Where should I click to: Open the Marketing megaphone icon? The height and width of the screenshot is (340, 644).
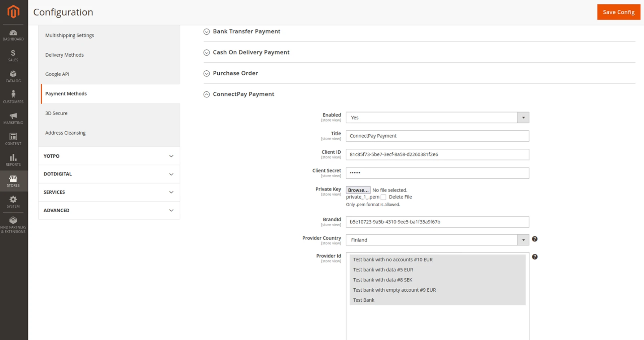click(13, 118)
